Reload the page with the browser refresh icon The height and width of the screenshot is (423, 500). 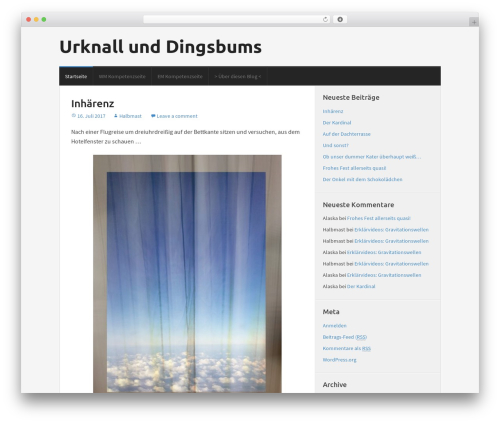[x=325, y=19]
